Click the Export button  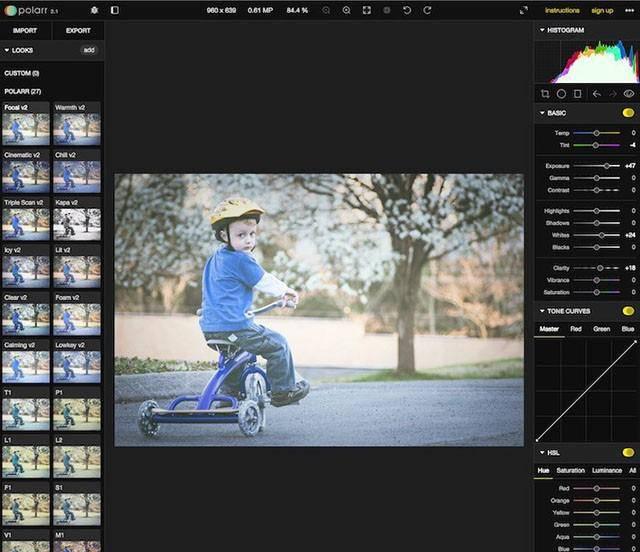[78, 31]
